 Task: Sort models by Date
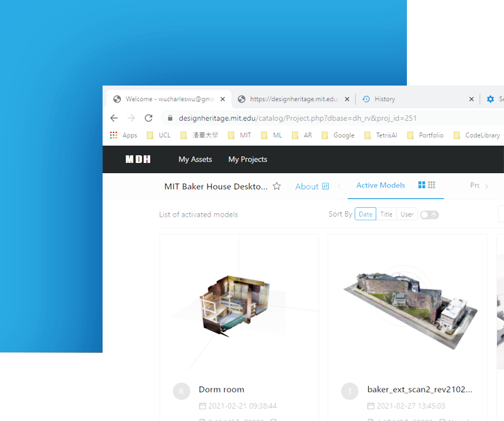pyautogui.click(x=365, y=215)
